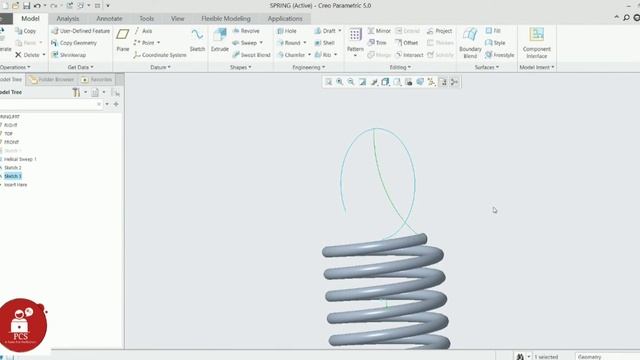Expand the Sweep dropdown arrow
640x360 pixels.
[261, 43]
